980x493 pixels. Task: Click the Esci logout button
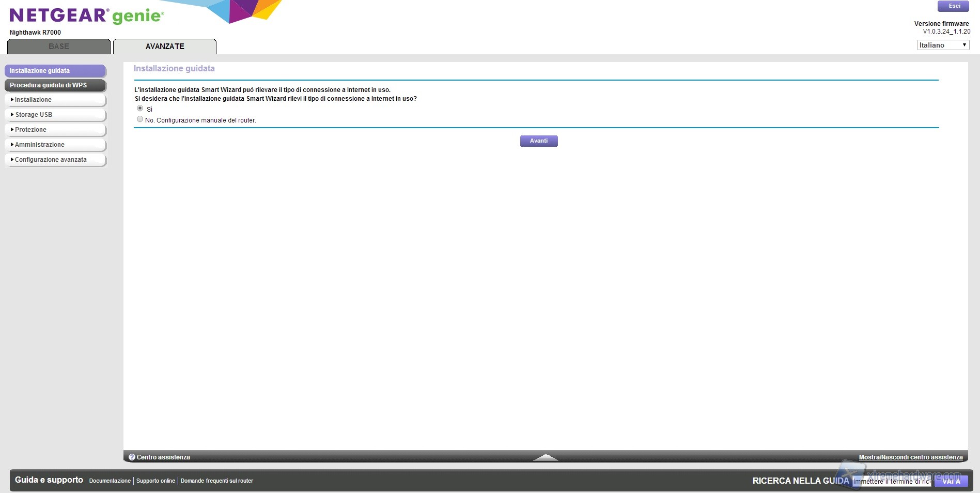coord(954,6)
